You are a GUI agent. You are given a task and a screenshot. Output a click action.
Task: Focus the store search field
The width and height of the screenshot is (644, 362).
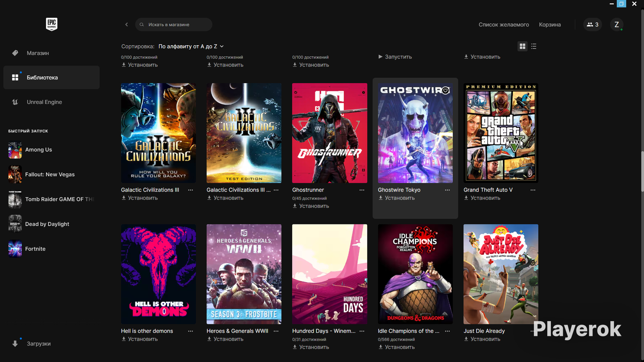tap(173, 25)
